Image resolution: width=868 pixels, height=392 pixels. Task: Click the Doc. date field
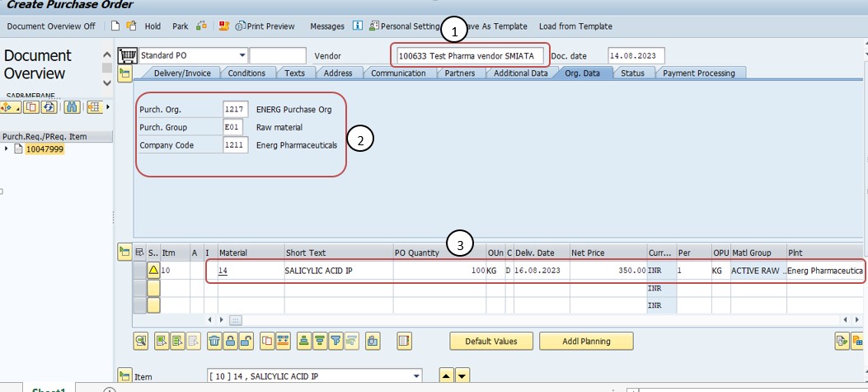tap(636, 55)
